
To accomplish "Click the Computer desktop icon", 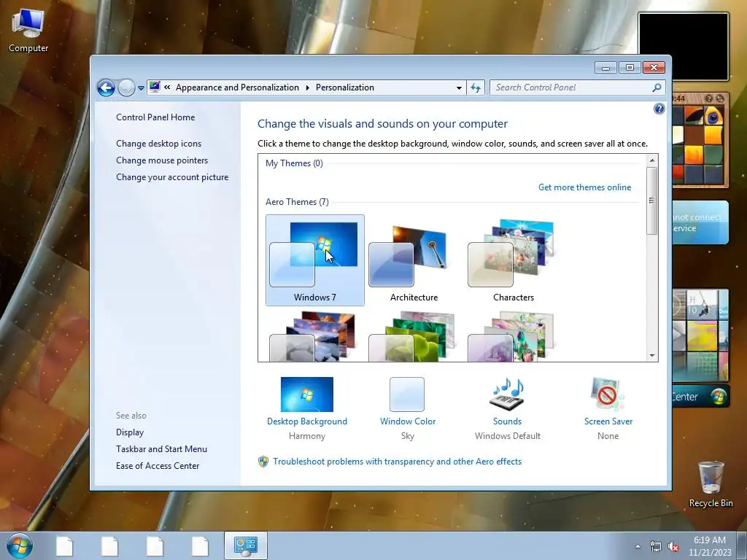I will [28, 31].
